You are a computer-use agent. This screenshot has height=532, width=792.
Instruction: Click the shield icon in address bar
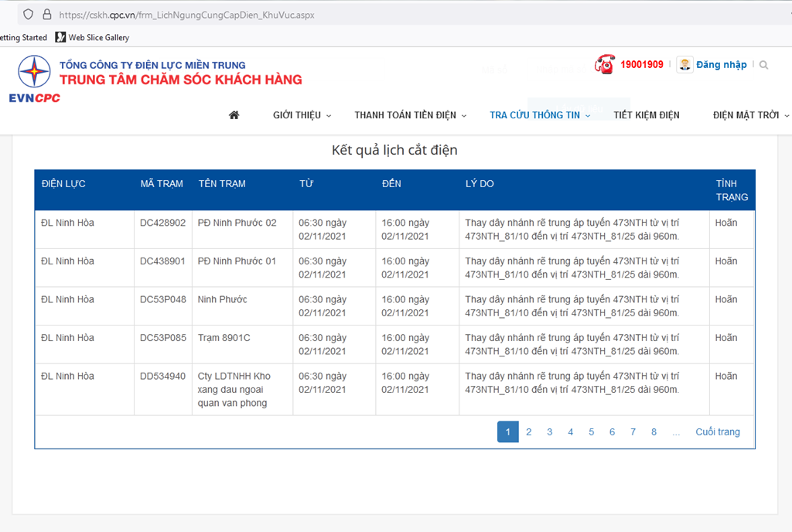pos(28,14)
